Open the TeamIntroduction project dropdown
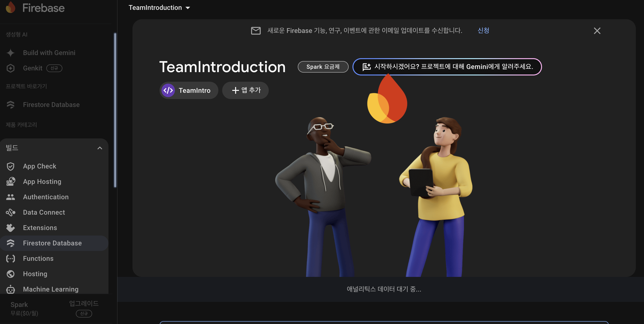Viewport: 644px width, 324px height. (159, 8)
